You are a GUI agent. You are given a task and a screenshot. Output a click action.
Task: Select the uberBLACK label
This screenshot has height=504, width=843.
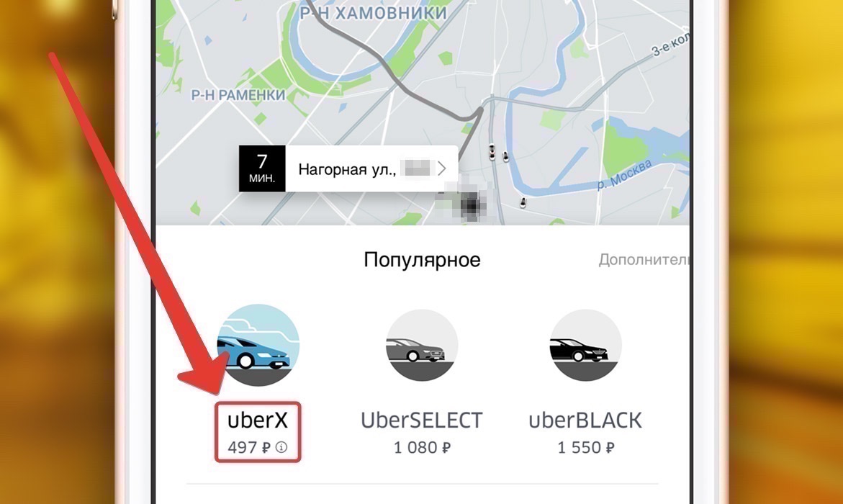pos(585,420)
